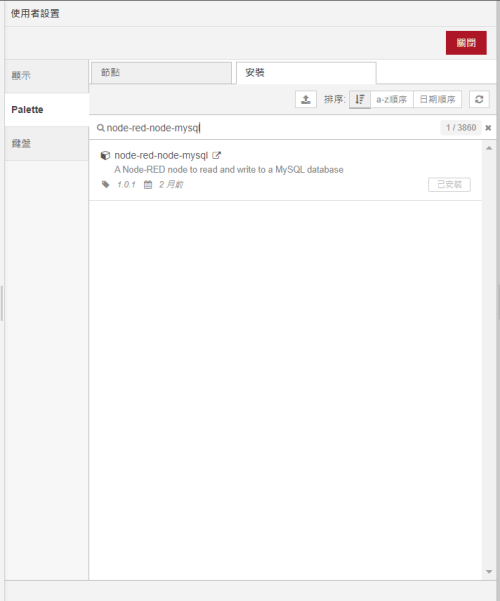Click the red 關閉 button

click(x=466, y=43)
